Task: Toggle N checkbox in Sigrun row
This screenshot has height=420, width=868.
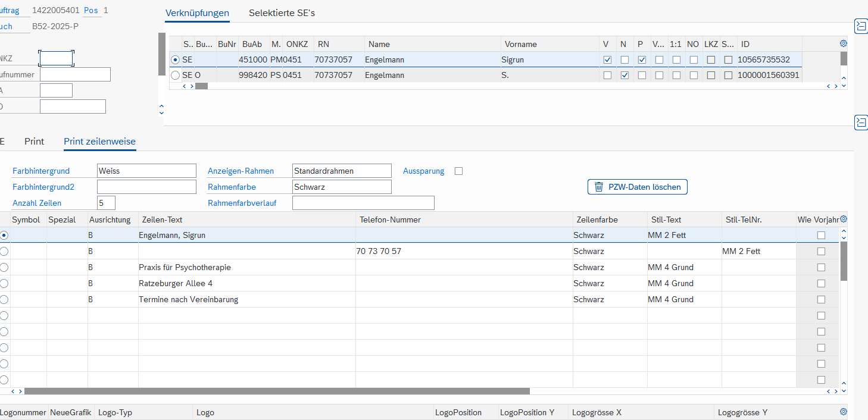Action: pos(625,59)
